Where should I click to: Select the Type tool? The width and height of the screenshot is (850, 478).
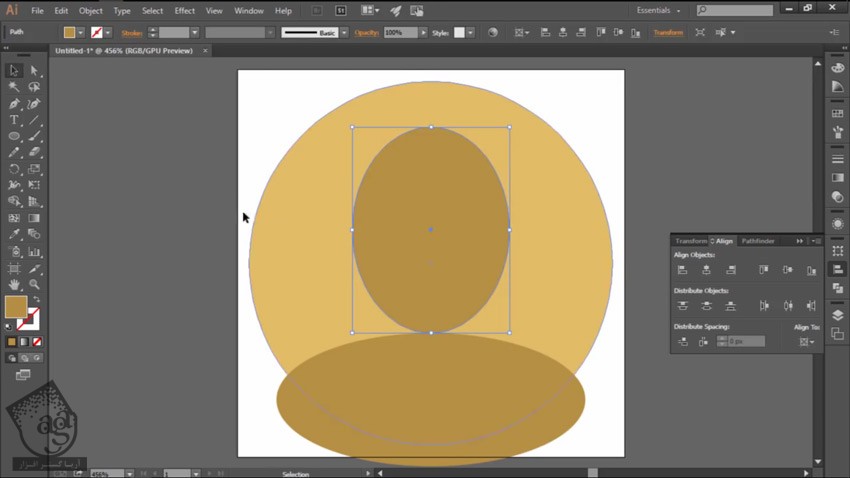coord(14,120)
